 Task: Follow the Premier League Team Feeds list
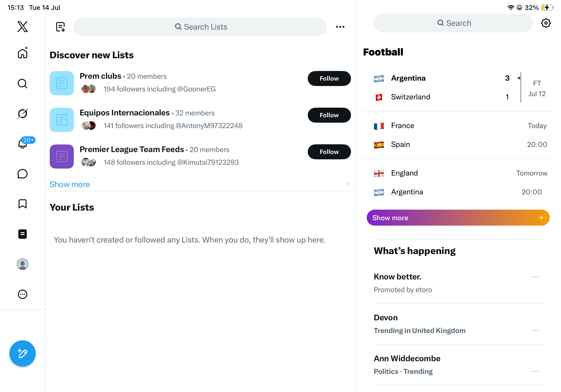[329, 152]
